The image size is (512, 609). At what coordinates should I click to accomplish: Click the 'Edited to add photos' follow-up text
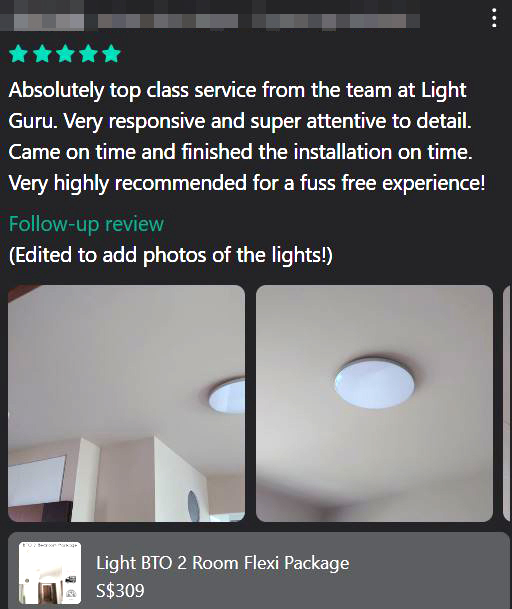pyautogui.click(x=171, y=255)
